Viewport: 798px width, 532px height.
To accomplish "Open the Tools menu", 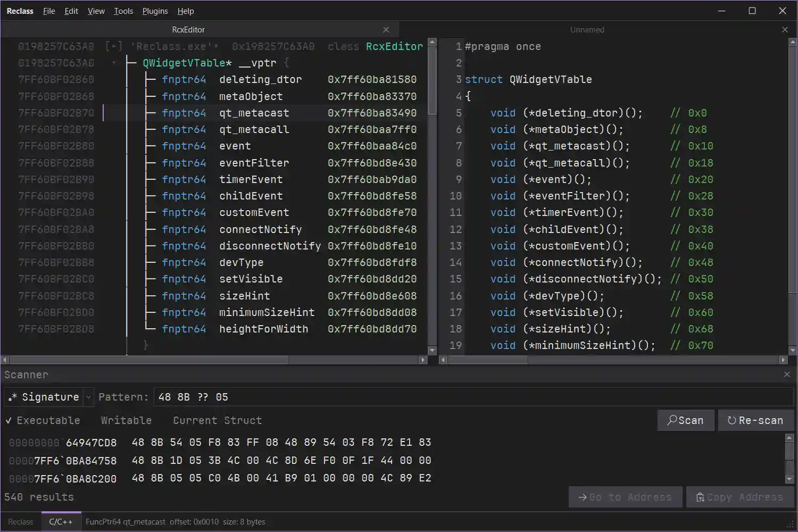I will click(123, 11).
